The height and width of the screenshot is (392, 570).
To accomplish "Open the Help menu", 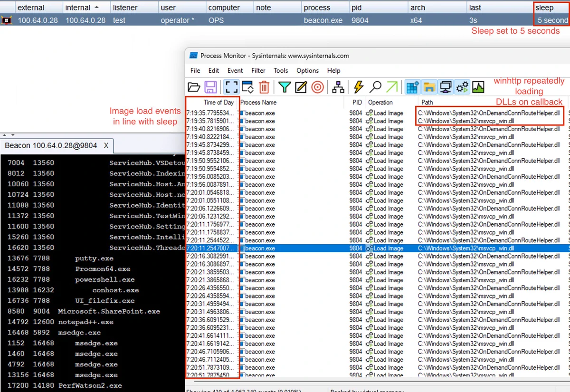I will 333,70.
